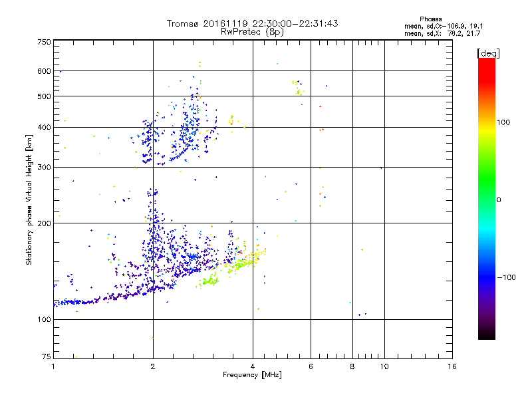Click the 'mean, sd,O:-106.9, 19.1' statistic

click(x=444, y=27)
